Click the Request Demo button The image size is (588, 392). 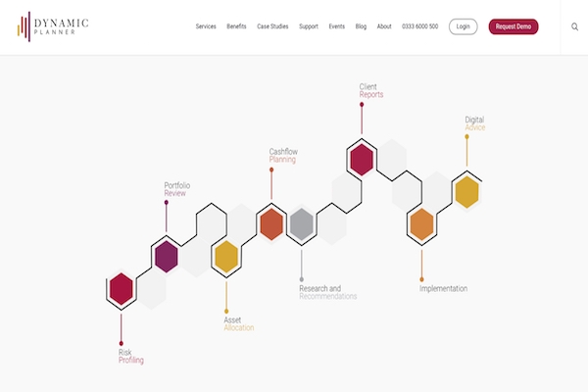(x=513, y=26)
